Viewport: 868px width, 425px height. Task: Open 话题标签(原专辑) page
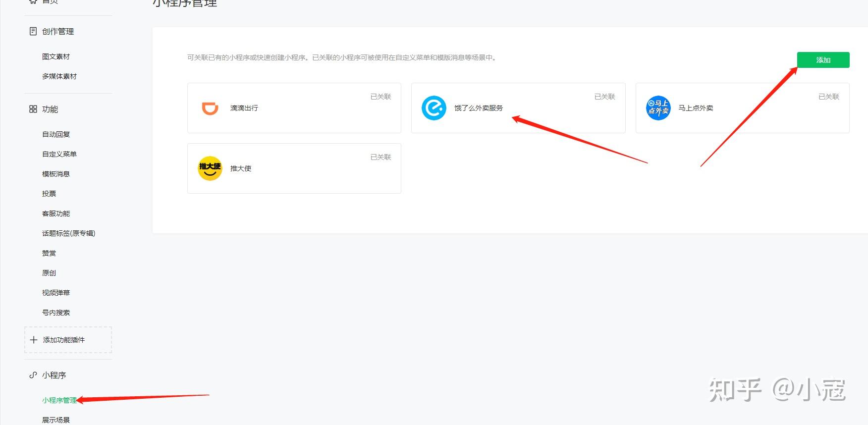tap(68, 233)
